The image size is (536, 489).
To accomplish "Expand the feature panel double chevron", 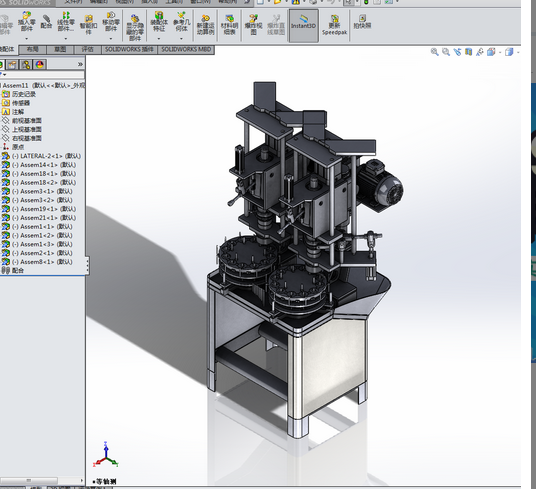I will click(x=80, y=64).
